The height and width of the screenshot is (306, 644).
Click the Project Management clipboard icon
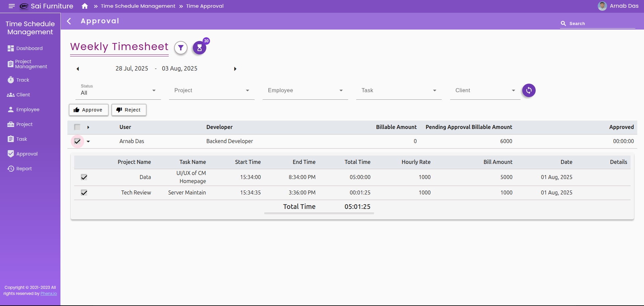[11, 64]
